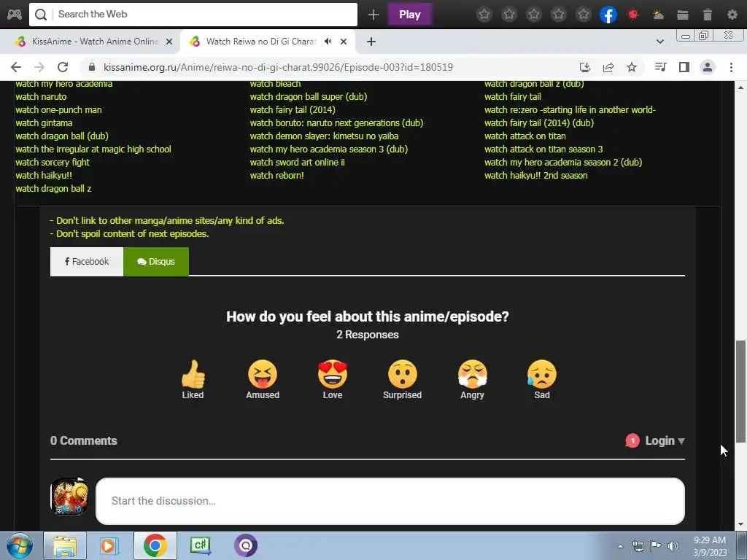Open watch sword art online ii link

pos(298,163)
